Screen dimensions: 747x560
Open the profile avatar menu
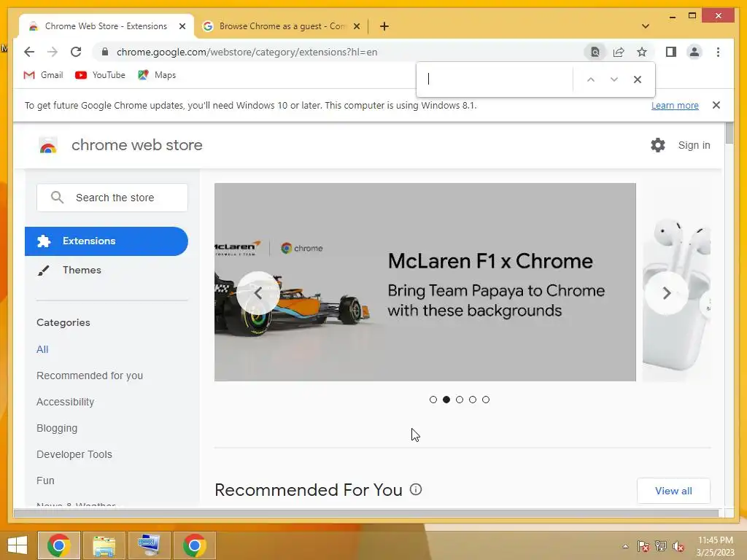(694, 52)
